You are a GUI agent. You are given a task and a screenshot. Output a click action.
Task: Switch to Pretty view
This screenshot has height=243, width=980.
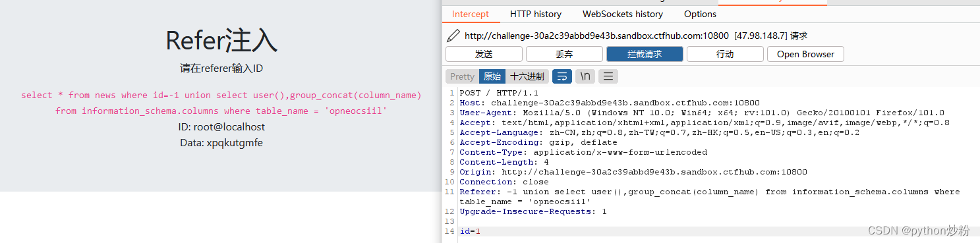pyautogui.click(x=462, y=76)
